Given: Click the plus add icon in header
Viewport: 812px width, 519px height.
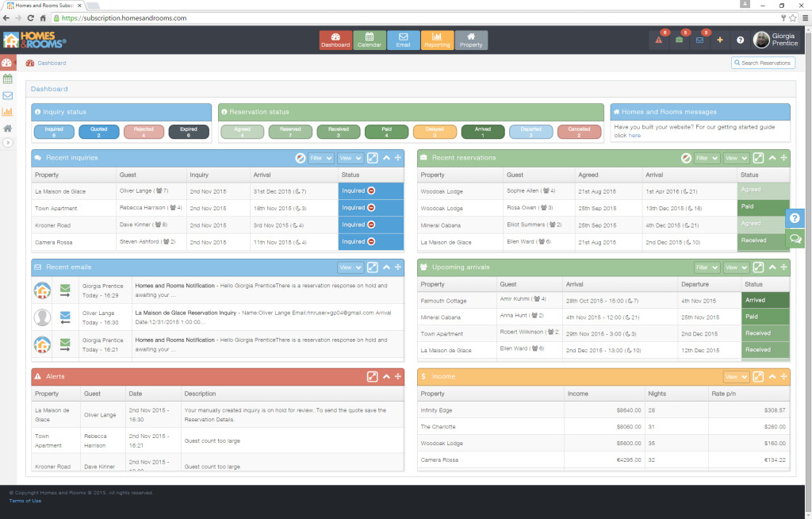Looking at the screenshot, I should [720, 40].
